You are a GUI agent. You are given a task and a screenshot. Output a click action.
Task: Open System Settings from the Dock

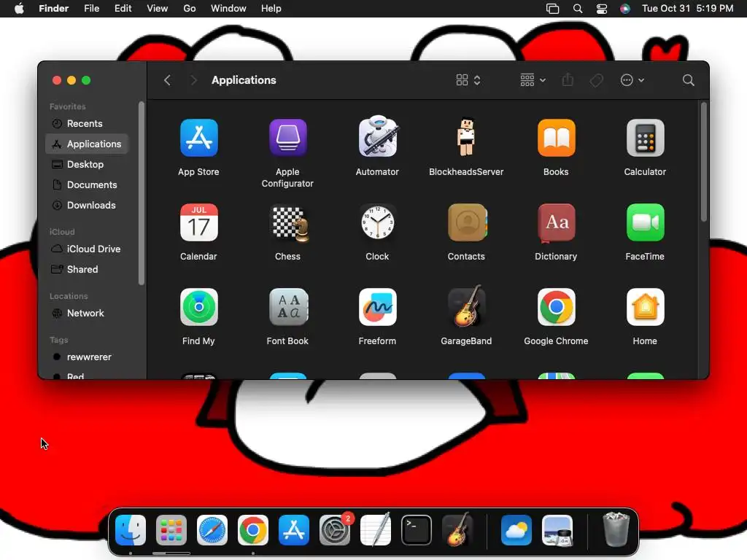click(334, 530)
